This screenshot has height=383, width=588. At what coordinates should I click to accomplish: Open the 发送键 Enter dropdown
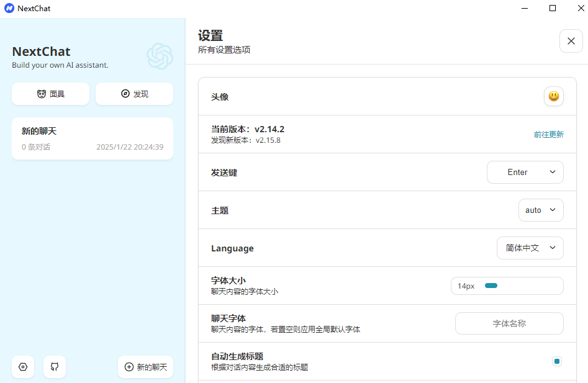[525, 173]
